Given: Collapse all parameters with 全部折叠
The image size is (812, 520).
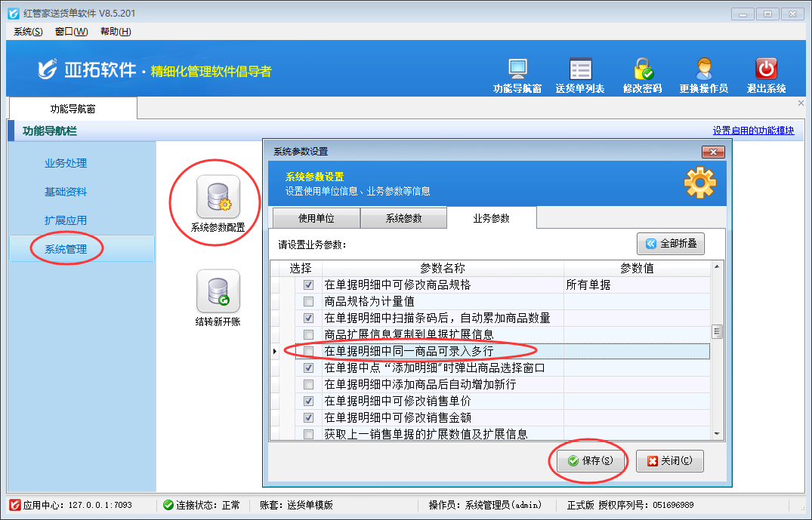Looking at the screenshot, I should [671, 244].
